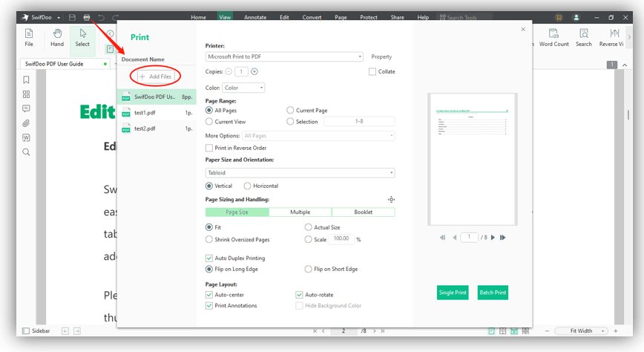
Task: Go to first preview page
Action: tap(442, 238)
